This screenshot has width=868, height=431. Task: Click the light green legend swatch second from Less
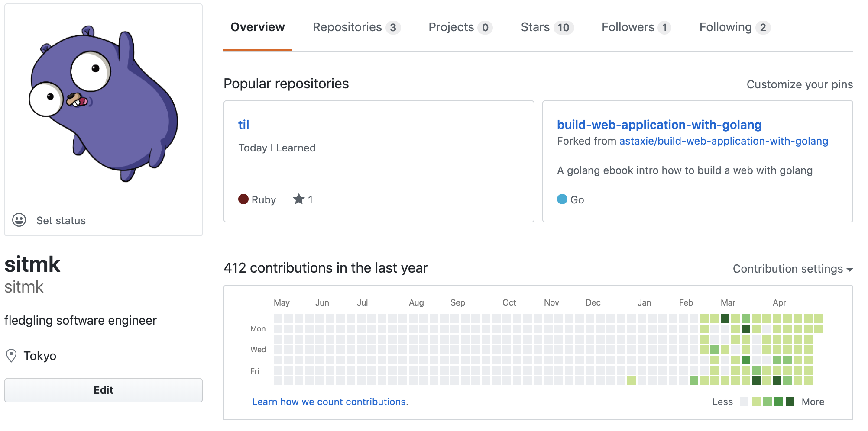[x=756, y=402]
